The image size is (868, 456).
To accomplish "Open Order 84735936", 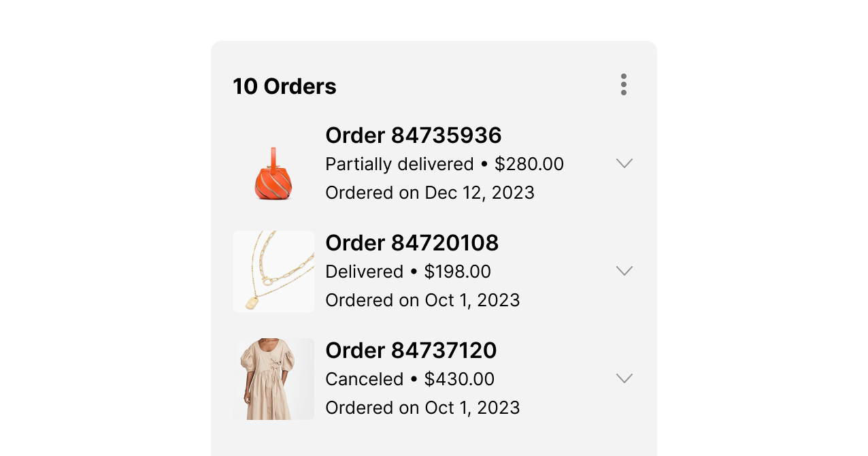I will [x=413, y=135].
